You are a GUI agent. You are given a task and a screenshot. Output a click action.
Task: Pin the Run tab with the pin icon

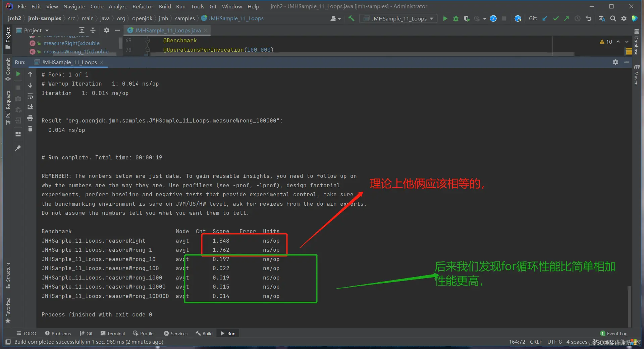click(x=18, y=148)
